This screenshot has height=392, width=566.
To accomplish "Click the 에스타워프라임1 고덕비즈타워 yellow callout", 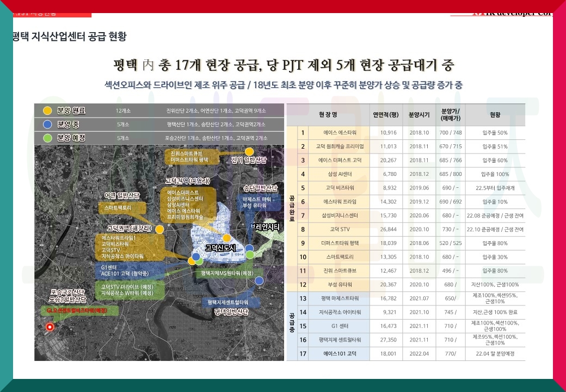I will click(x=129, y=247).
